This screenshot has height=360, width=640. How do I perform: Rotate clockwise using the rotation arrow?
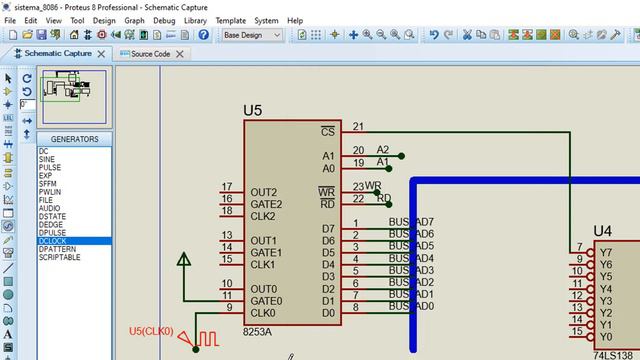[x=27, y=78]
